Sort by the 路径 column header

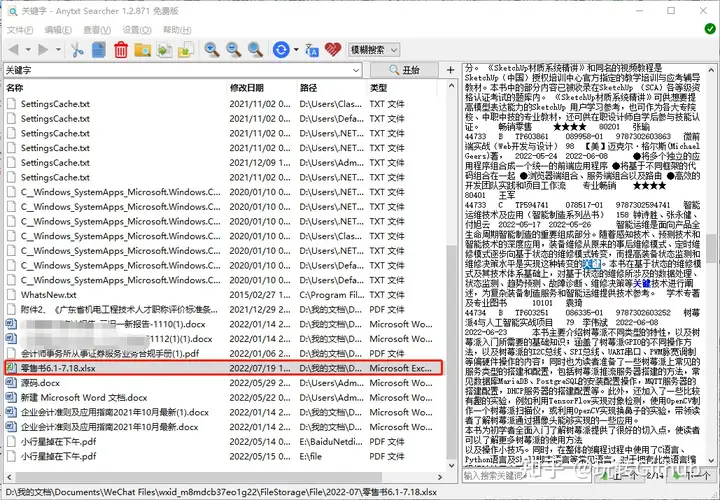pyautogui.click(x=332, y=88)
